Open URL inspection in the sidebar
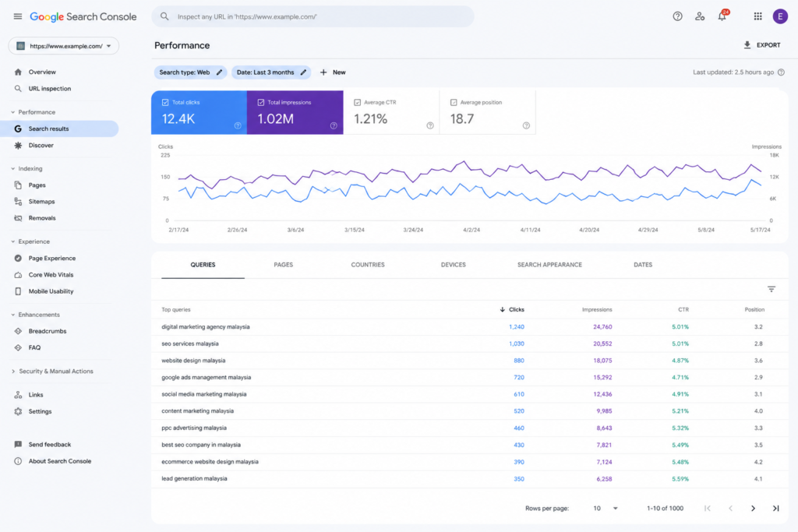This screenshot has height=532, width=798. click(49, 89)
